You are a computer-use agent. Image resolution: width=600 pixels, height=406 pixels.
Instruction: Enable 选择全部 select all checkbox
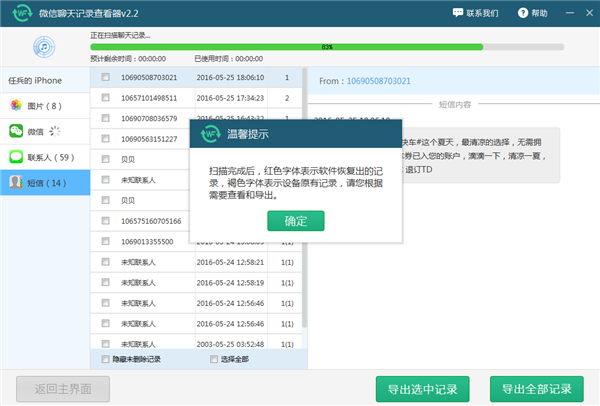click(214, 359)
